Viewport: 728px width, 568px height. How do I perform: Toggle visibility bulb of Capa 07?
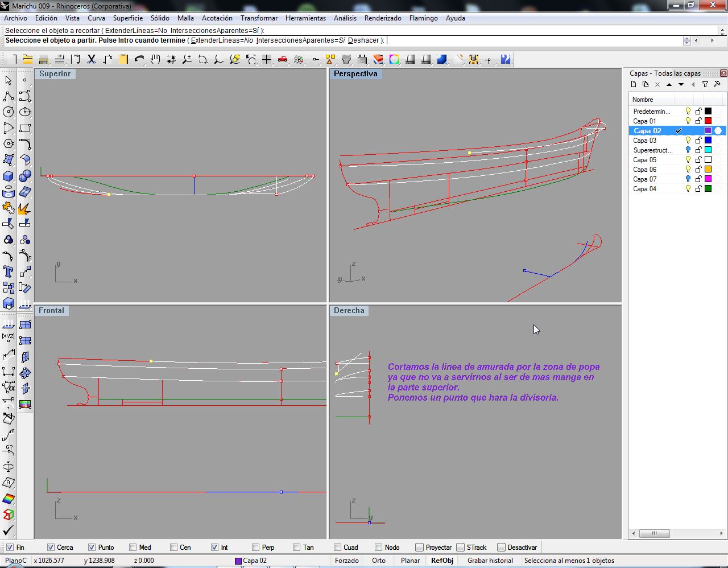point(688,179)
